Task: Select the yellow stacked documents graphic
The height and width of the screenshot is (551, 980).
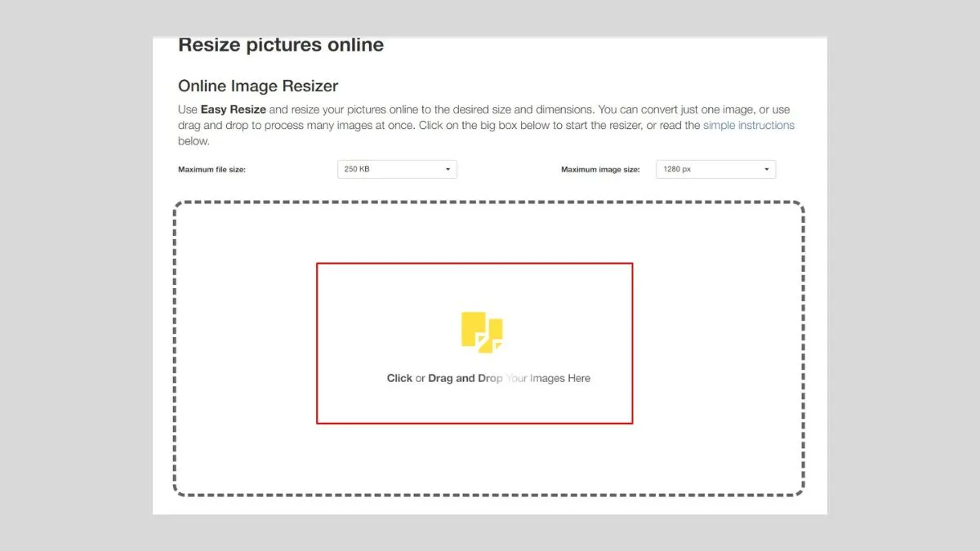Action: point(483,331)
